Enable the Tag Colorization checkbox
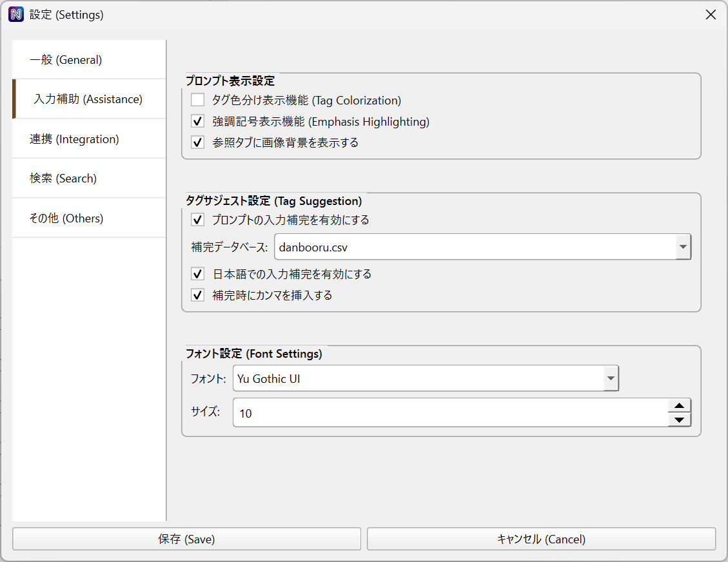Image resolution: width=728 pixels, height=562 pixels. click(198, 101)
